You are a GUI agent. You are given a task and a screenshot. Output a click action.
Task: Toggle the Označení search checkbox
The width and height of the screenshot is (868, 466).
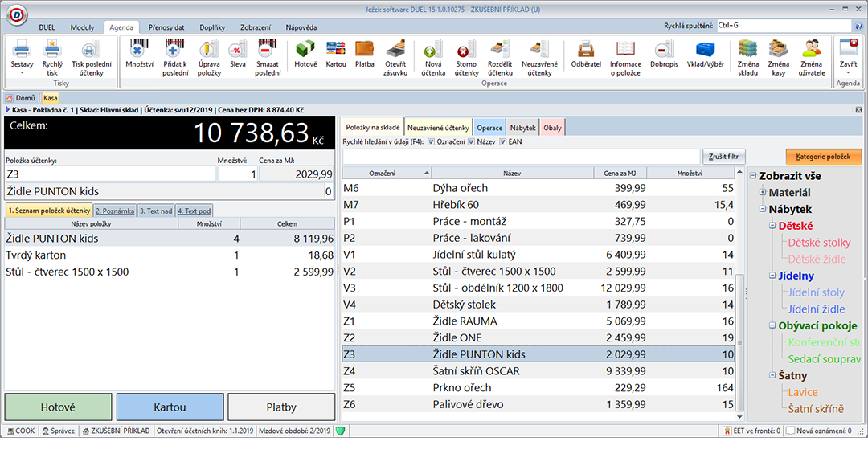pyautogui.click(x=432, y=141)
